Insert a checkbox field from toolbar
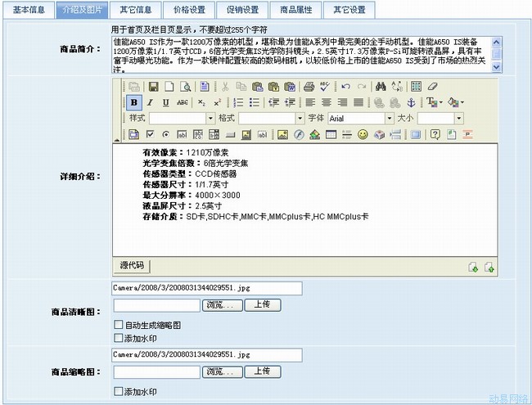 pos(150,135)
